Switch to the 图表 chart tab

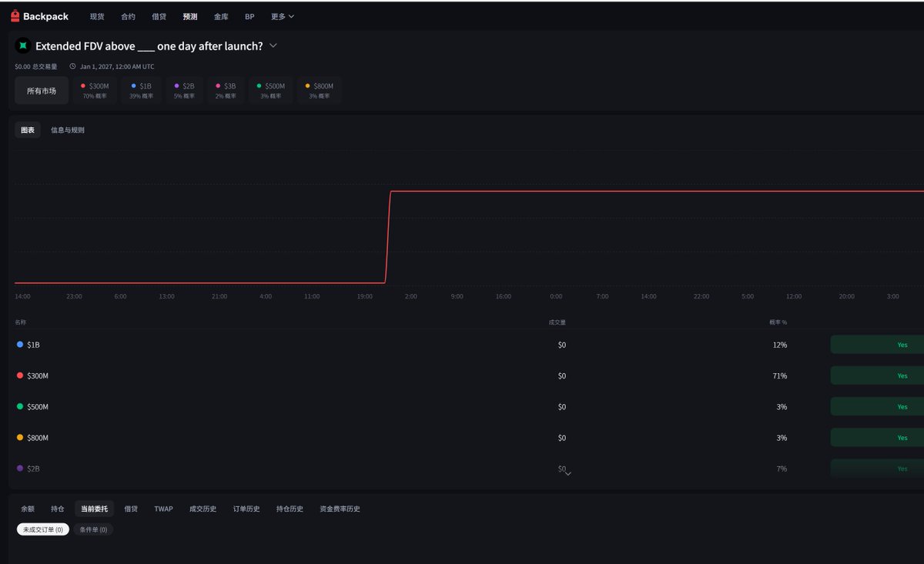click(28, 130)
